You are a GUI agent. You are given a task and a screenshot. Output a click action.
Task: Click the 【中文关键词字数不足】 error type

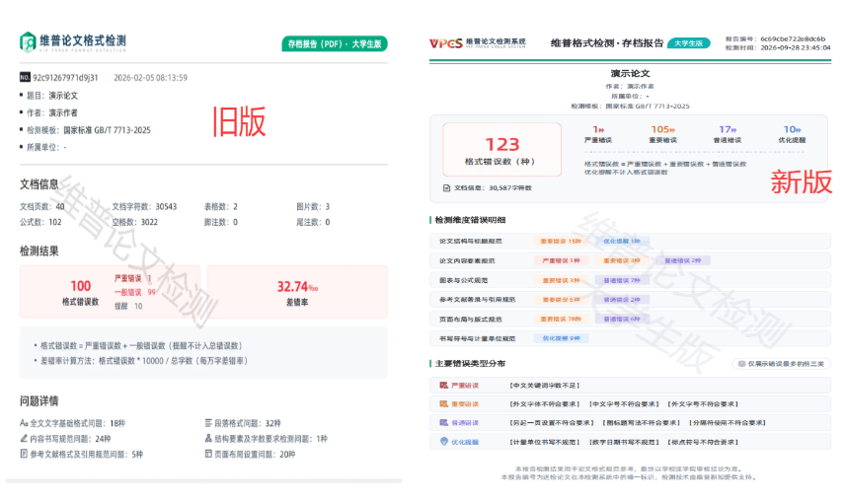(x=544, y=386)
